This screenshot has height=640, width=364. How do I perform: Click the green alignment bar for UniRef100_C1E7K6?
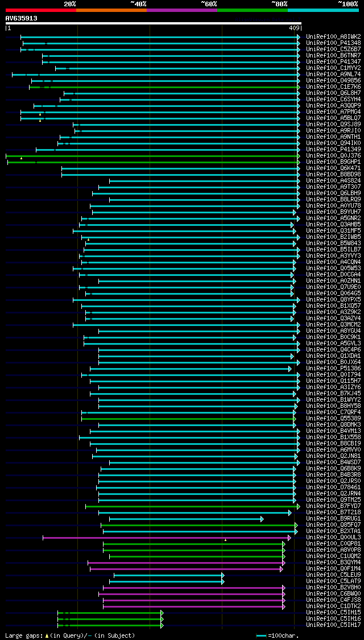pyautogui.click(x=164, y=87)
